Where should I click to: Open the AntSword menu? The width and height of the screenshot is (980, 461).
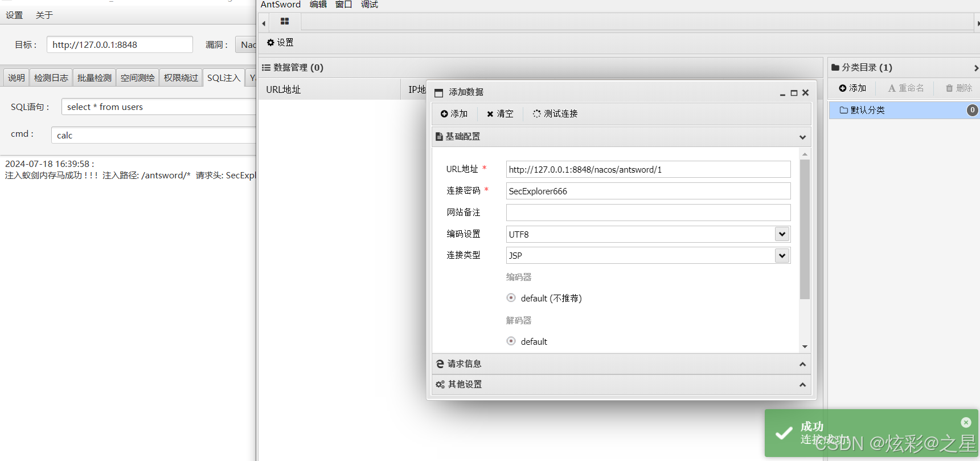(x=281, y=5)
